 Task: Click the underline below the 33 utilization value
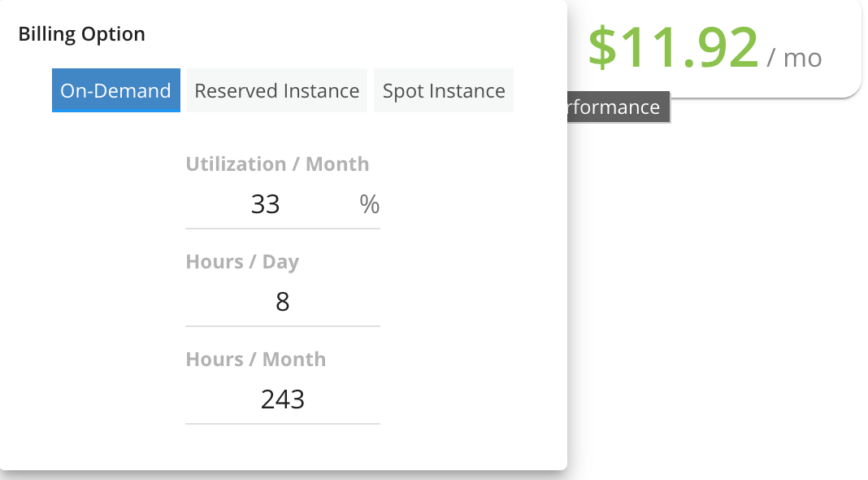(282, 229)
